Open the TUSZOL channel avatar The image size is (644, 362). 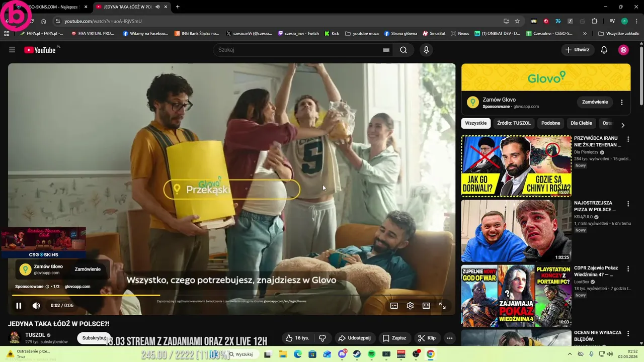coord(15,338)
